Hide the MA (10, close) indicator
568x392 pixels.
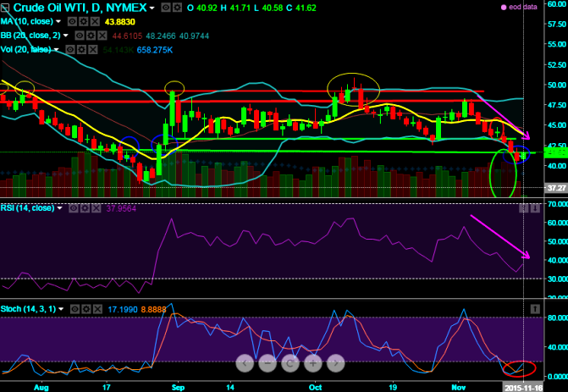tap(72, 22)
